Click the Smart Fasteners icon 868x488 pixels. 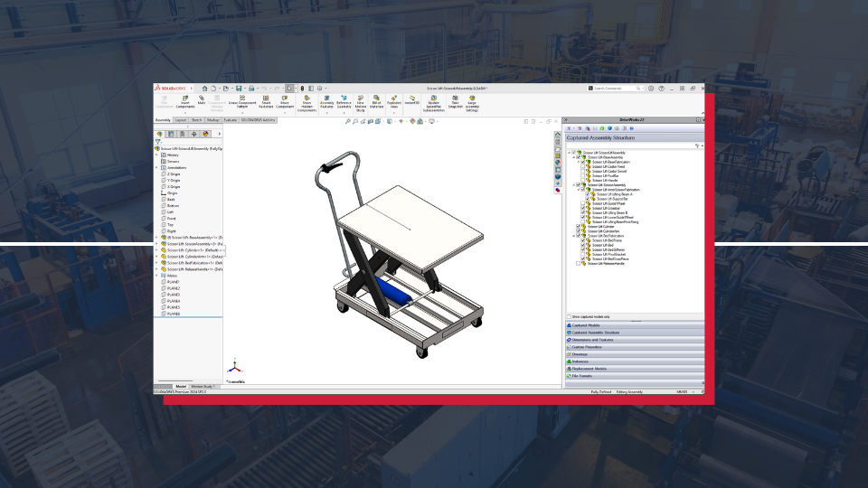(x=266, y=102)
